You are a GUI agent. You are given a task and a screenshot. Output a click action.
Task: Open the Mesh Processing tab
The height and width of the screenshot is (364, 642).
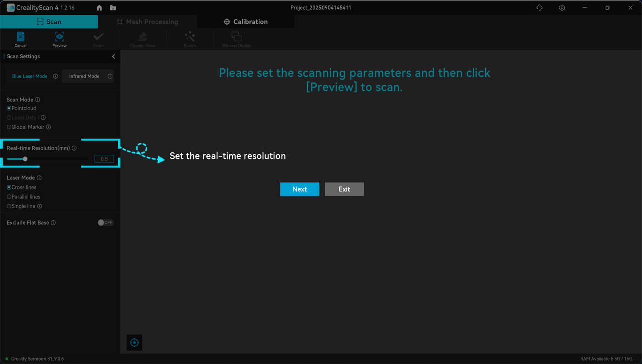pos(147,22)
